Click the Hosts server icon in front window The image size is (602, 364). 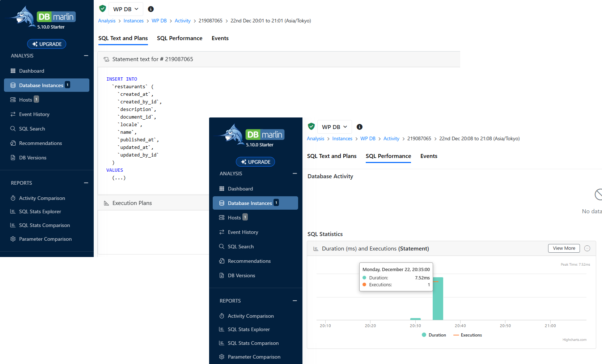coord(222,218)
